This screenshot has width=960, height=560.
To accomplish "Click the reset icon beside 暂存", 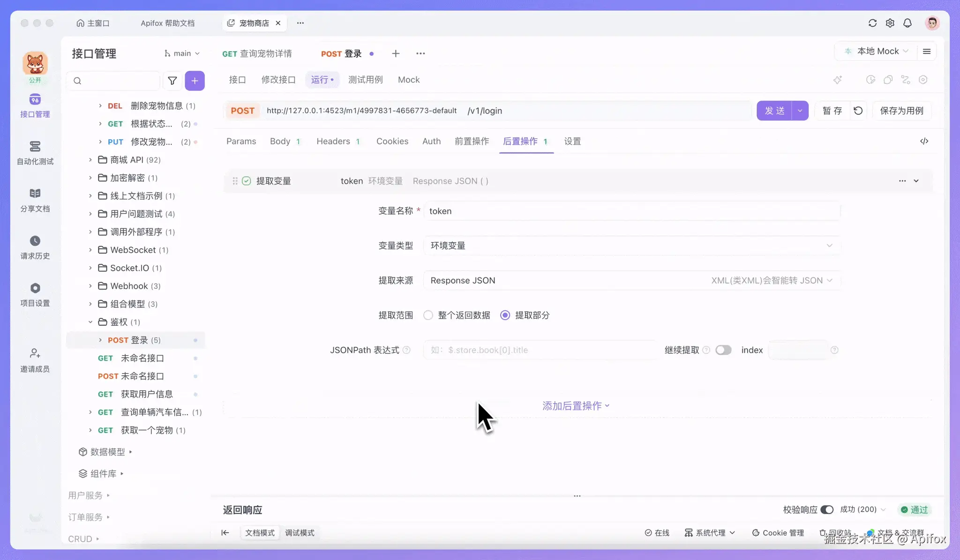I will click(x=858, y=111).
